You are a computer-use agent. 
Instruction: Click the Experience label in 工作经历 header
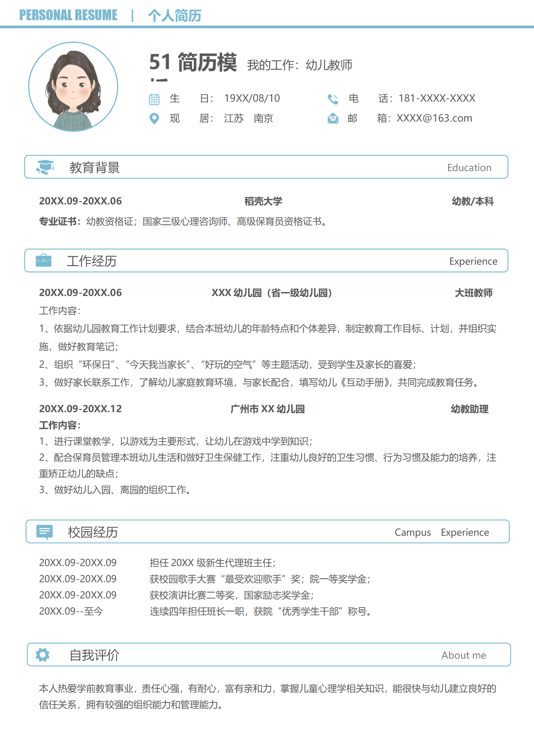pos(473,261)
